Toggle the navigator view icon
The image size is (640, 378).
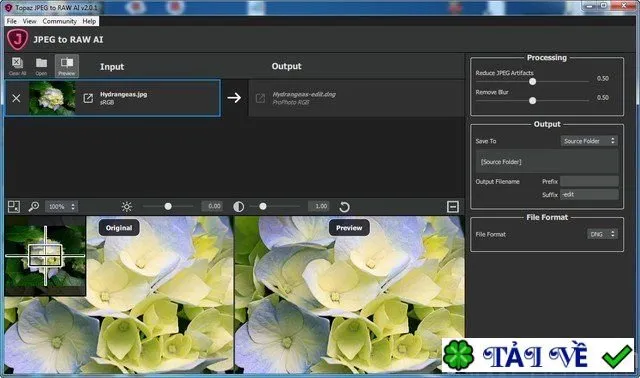point(14,207)
